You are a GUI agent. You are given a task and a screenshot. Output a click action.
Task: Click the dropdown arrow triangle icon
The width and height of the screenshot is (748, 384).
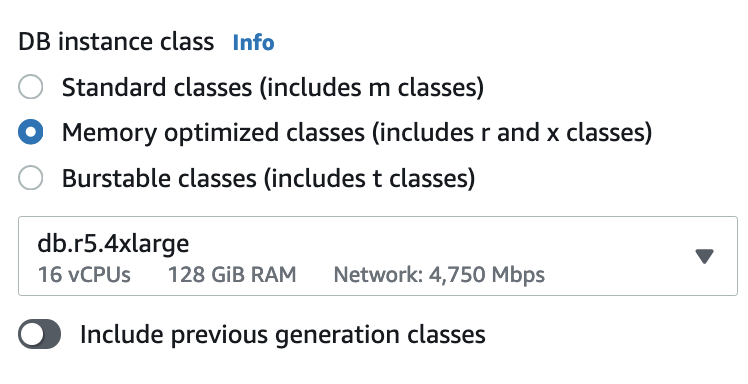(x=704, y=257)
